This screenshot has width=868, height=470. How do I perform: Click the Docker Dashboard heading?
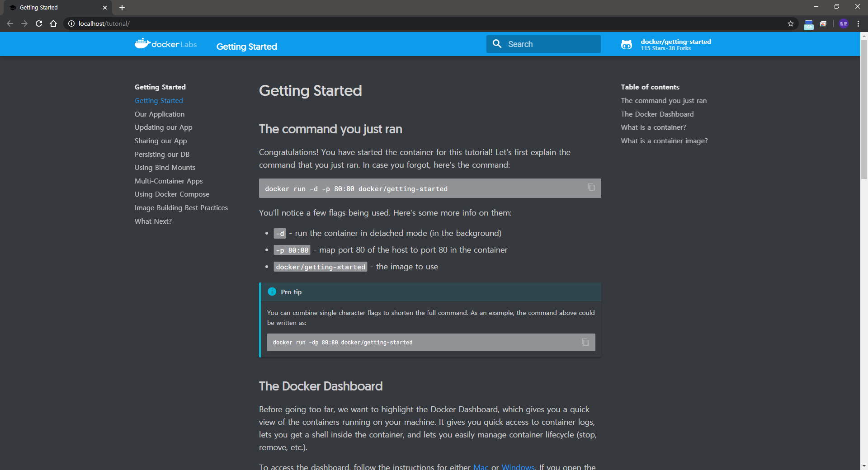[321, 386]
